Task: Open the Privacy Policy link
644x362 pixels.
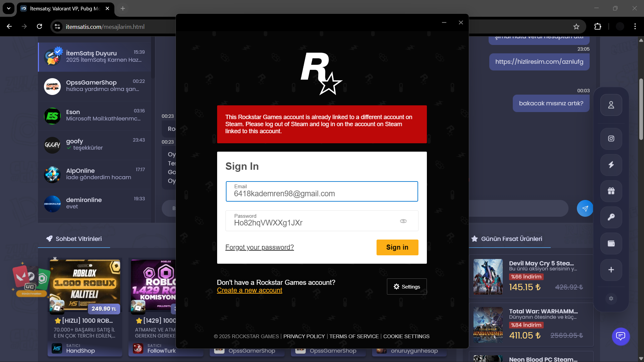Action: pos(304,336)
